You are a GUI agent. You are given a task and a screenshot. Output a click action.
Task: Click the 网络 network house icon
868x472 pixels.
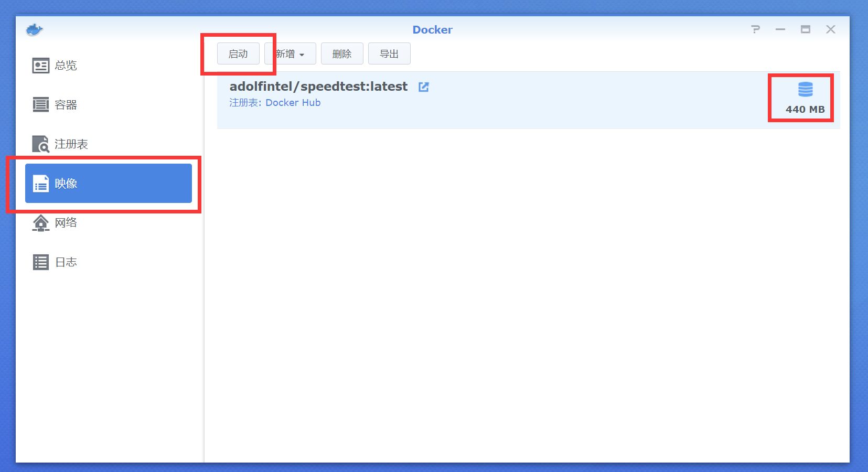[40, 223]
